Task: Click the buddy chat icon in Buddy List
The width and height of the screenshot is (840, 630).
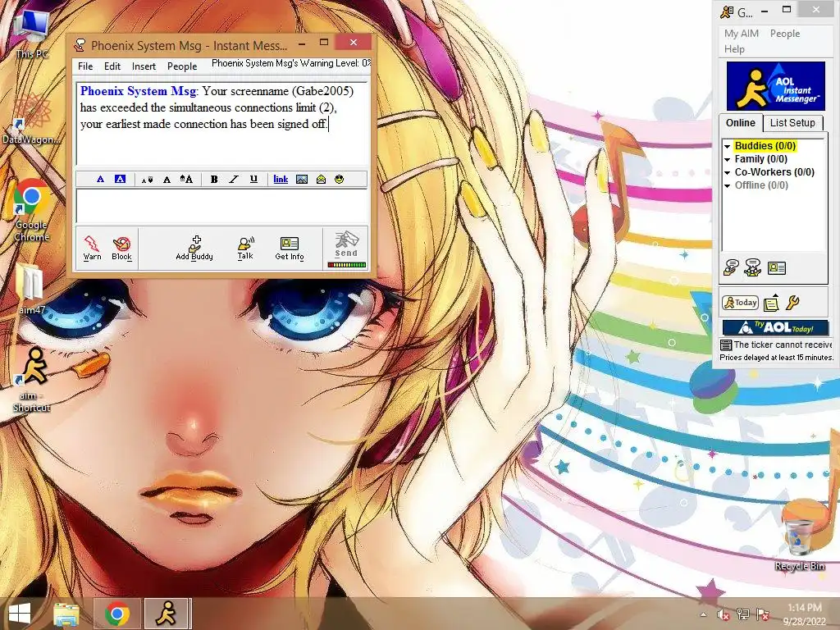Action: (753, 267)
